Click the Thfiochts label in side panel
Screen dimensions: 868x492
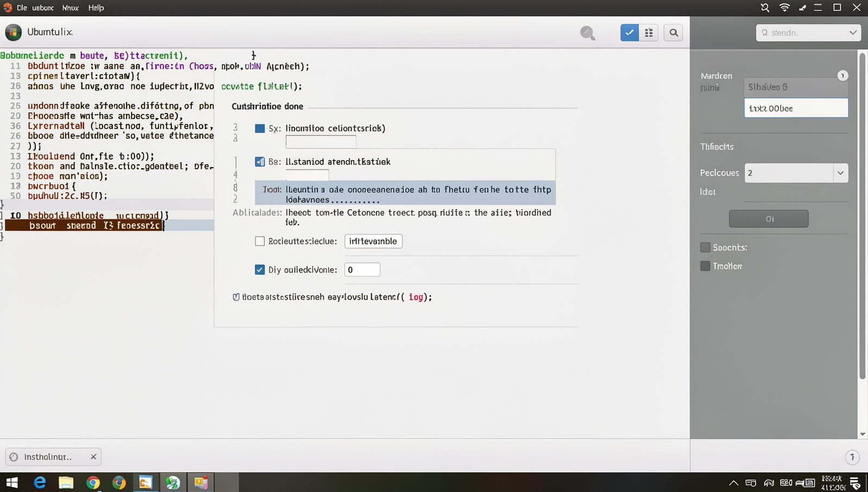(x=717, y=147)
